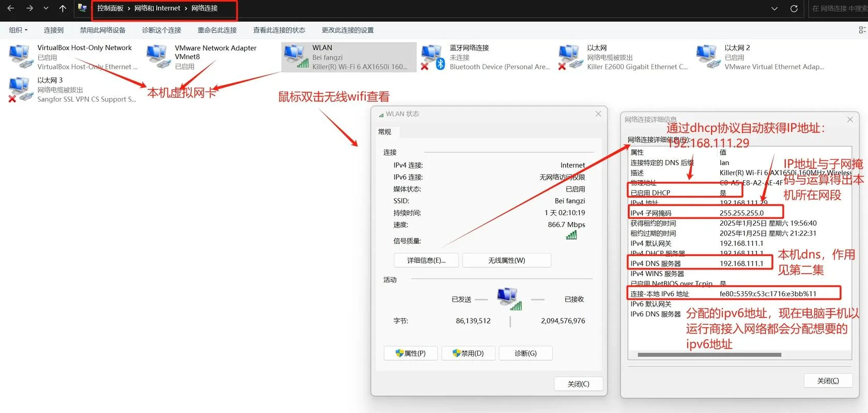Click Disable this network device

[x=103, y=30]
